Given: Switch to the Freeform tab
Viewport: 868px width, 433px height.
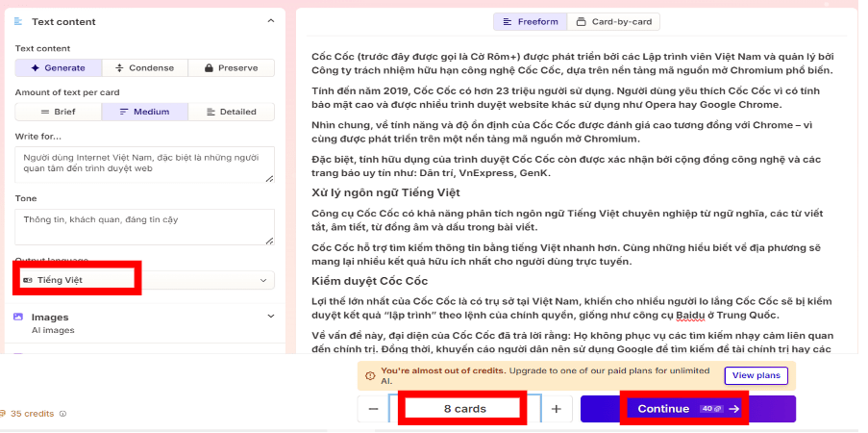Looking at the screenshot, I should (530, 21).
